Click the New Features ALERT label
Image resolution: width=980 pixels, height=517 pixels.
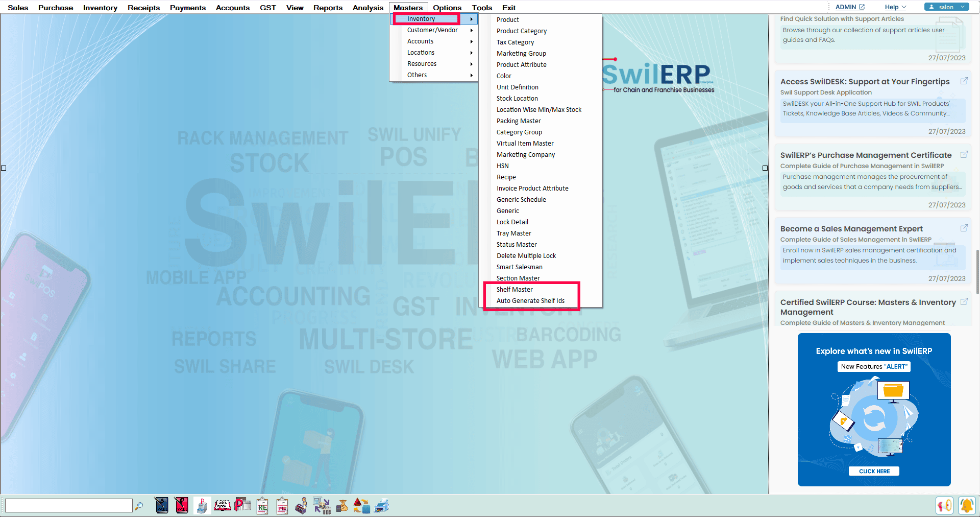874,366
